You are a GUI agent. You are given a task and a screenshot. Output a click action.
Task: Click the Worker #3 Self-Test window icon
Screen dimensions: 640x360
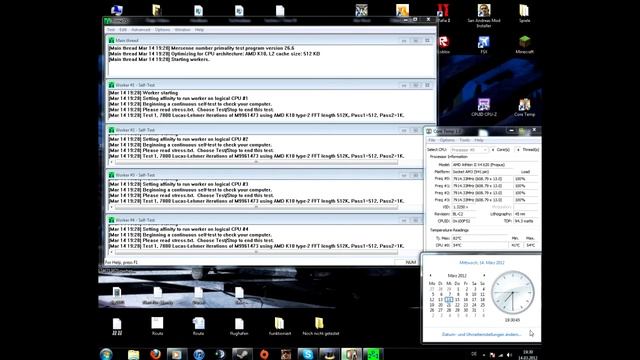tap(111, 175)
